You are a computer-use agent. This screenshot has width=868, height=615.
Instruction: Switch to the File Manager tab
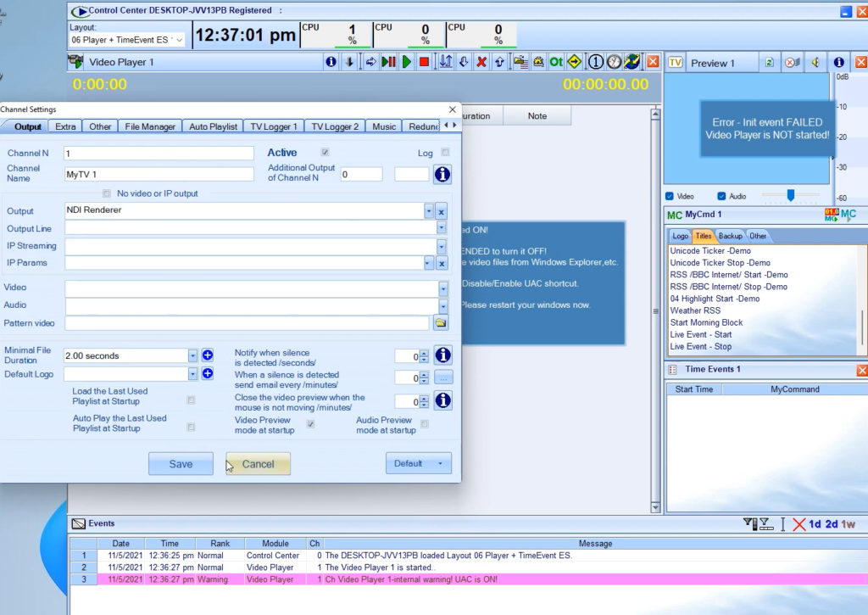tap(150, 126)
